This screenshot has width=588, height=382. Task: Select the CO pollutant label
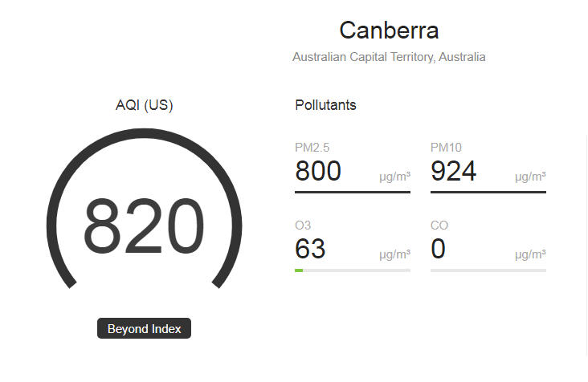(439, 226)
